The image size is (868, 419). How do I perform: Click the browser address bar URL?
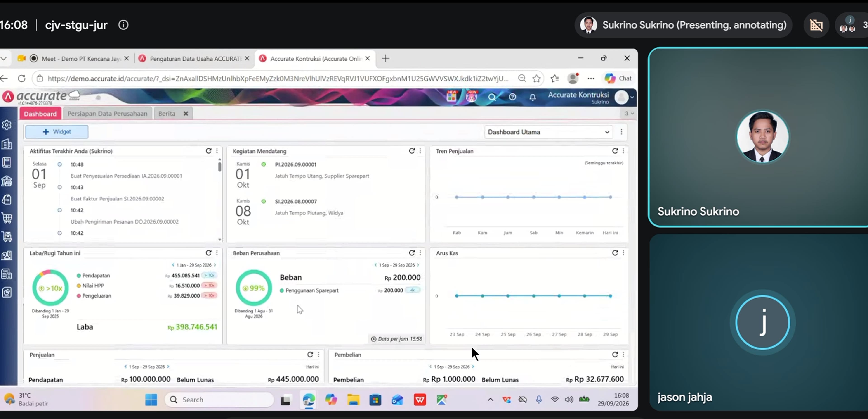pos(278,78)
